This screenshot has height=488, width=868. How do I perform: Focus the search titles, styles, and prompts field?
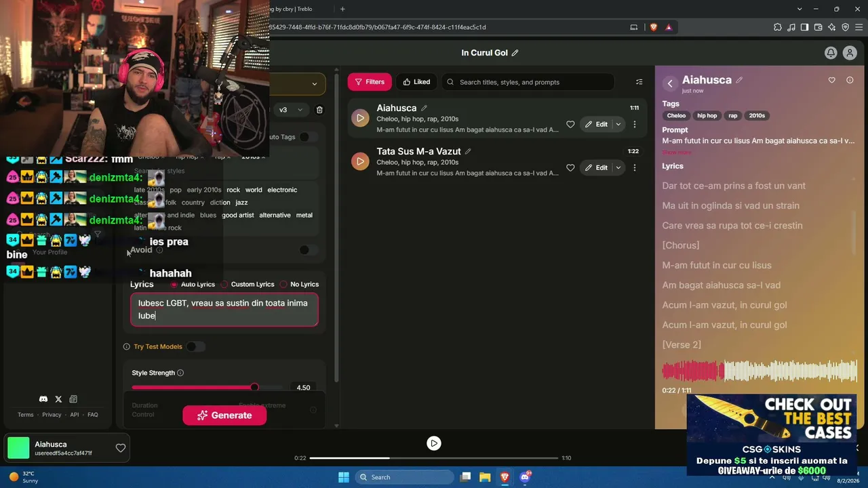click(x=528, y=82)
